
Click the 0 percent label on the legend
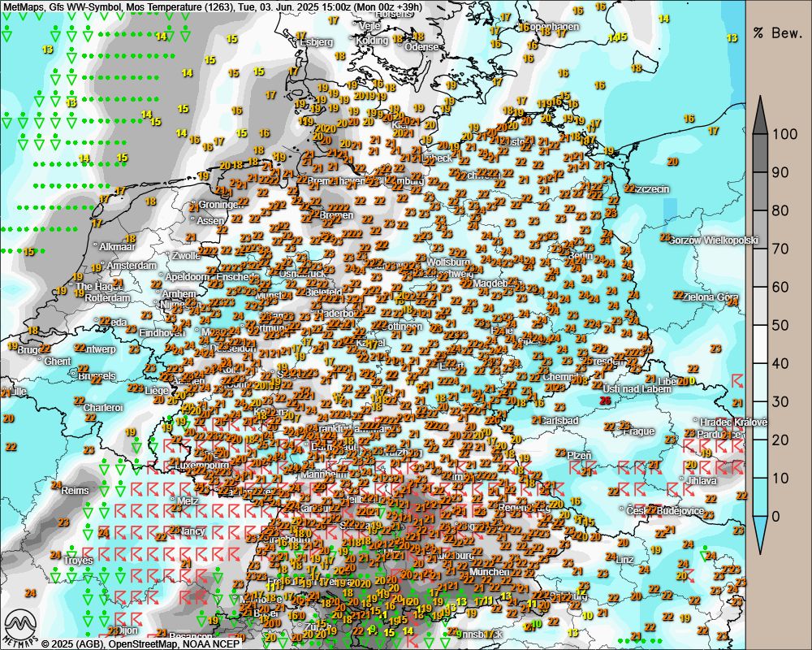pyautogui.click(x=776, y=516)
